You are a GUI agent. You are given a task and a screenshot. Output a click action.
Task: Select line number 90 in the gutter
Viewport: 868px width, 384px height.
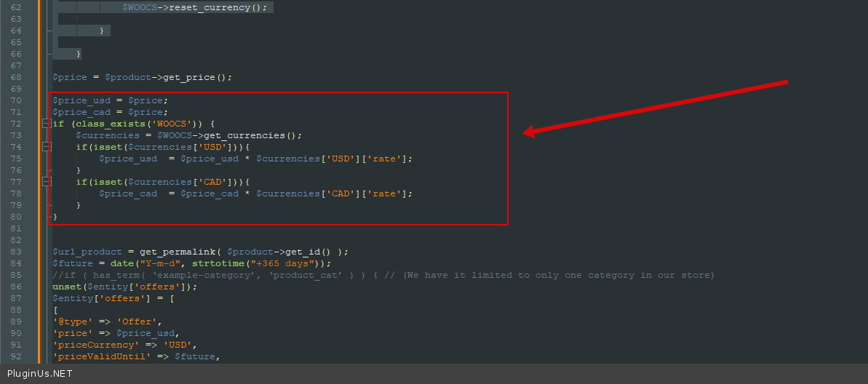36,333
